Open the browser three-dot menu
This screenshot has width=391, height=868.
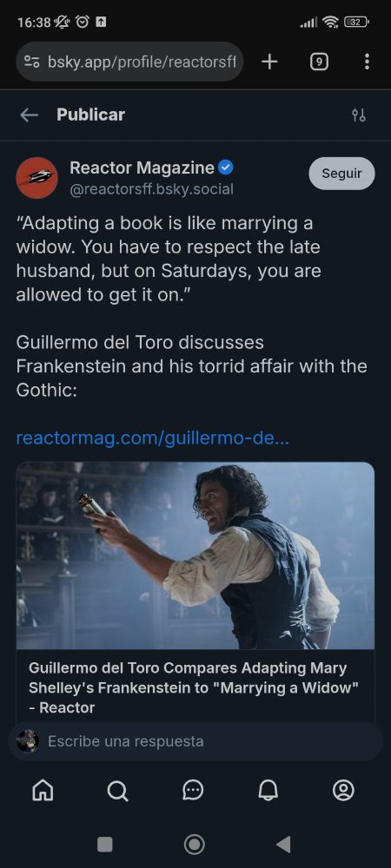tap(367, 62)
